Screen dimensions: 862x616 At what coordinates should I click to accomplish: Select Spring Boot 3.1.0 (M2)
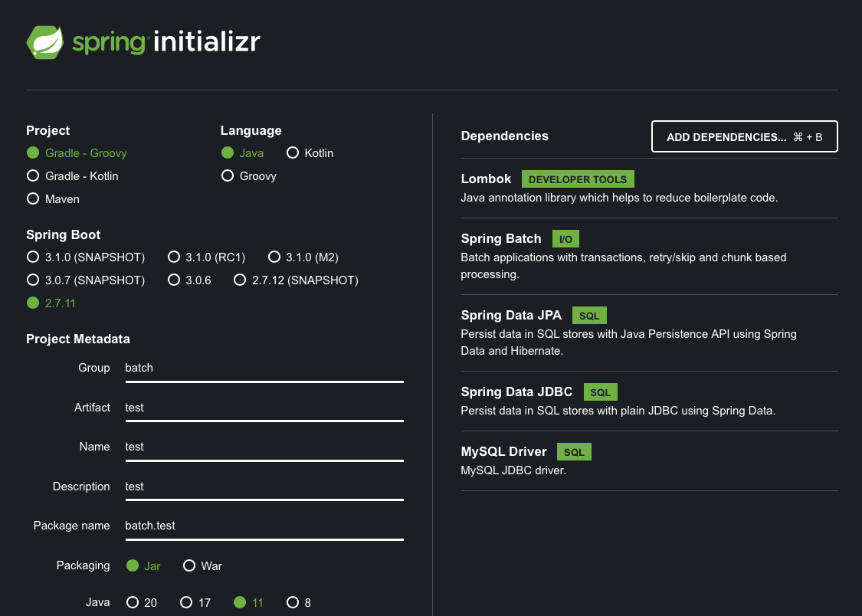click(303, 257)
